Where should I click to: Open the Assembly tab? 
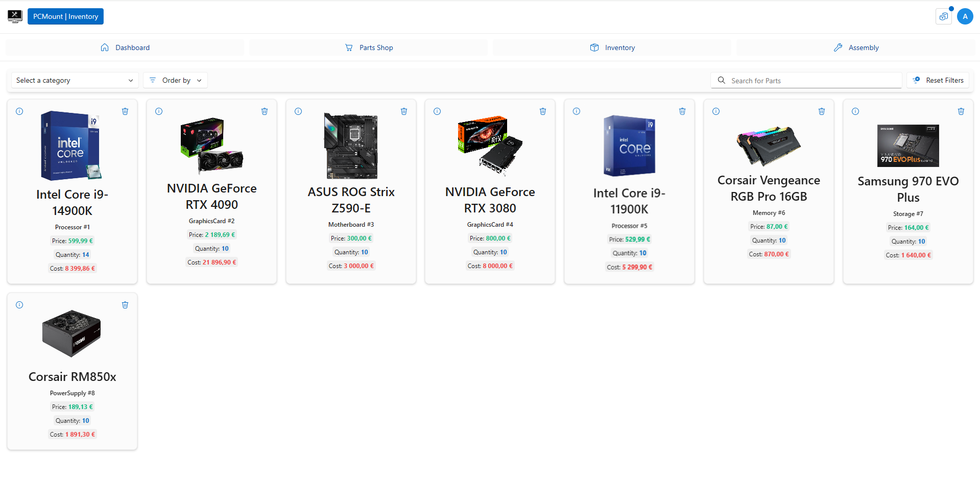point(856,47)
